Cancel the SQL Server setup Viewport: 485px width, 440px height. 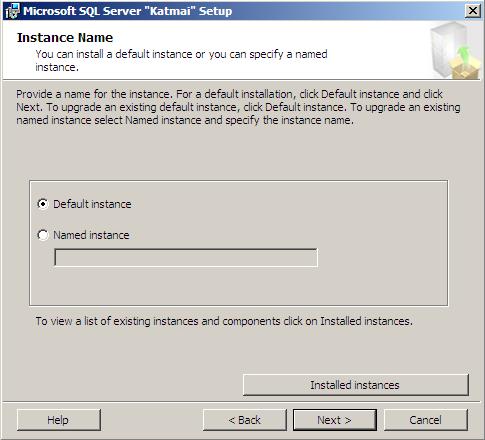click(426, 420)
